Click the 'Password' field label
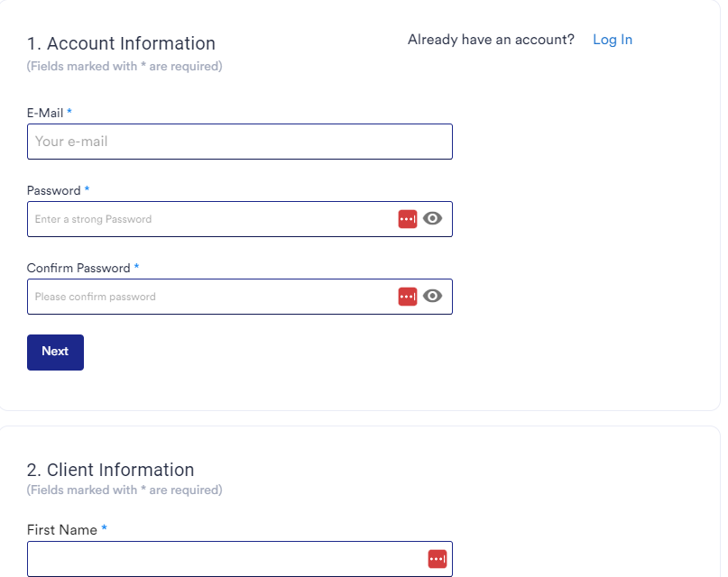 54,190
